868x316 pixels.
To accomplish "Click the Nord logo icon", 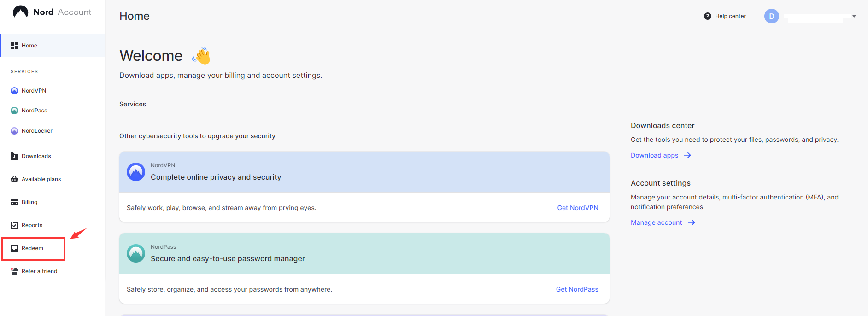I will (20, 12).
